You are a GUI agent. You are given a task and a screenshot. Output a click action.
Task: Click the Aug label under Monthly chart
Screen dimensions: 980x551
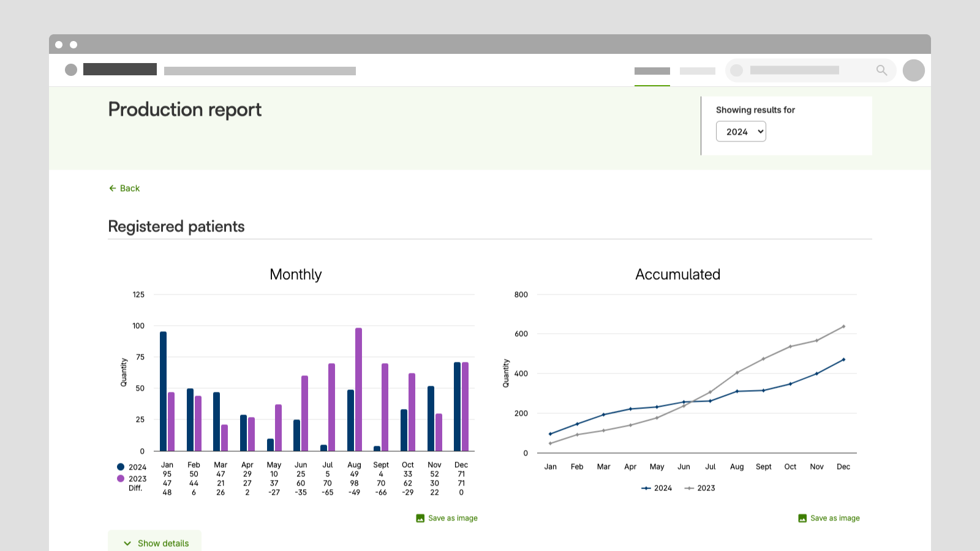[x=354, y=465]
